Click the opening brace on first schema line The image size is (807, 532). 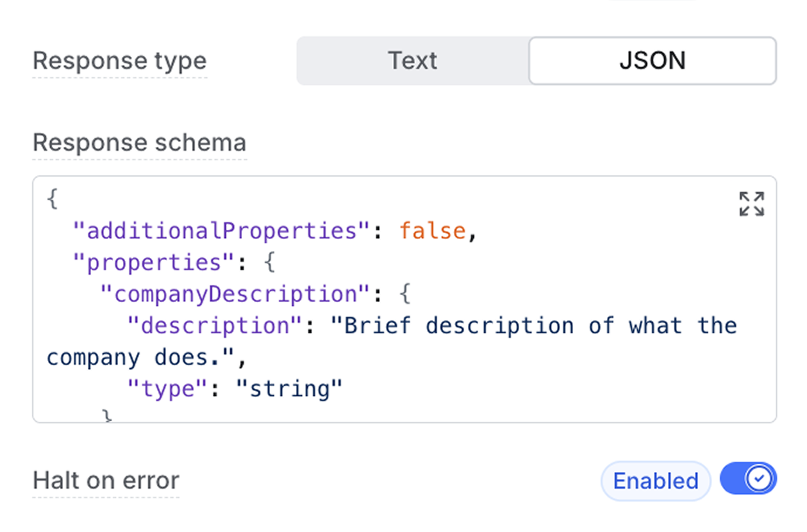point(52,199)
